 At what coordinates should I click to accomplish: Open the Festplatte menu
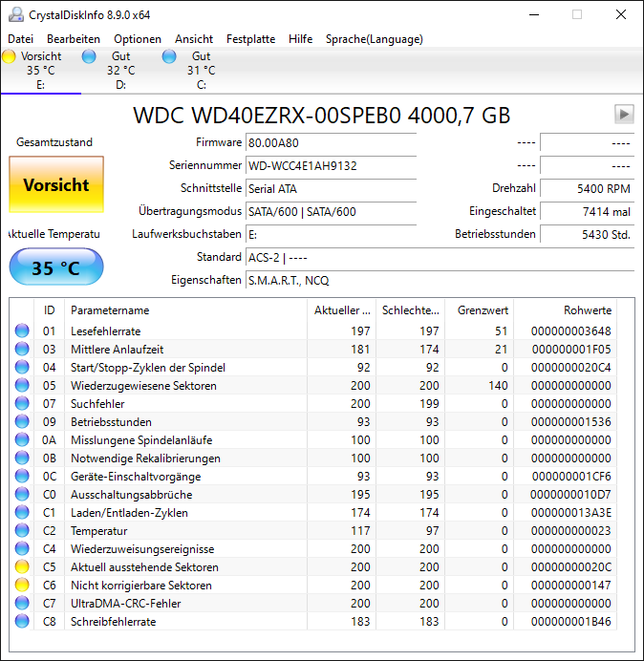[251, 39]
